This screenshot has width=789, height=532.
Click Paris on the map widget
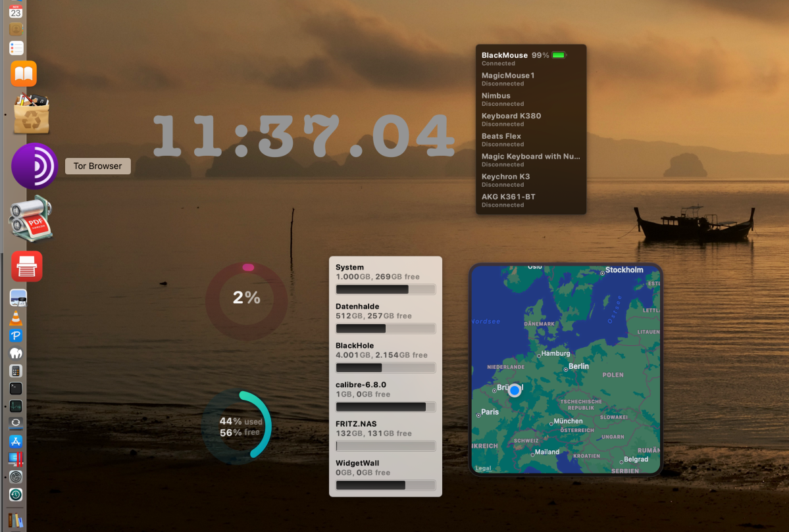click(490, 412)
